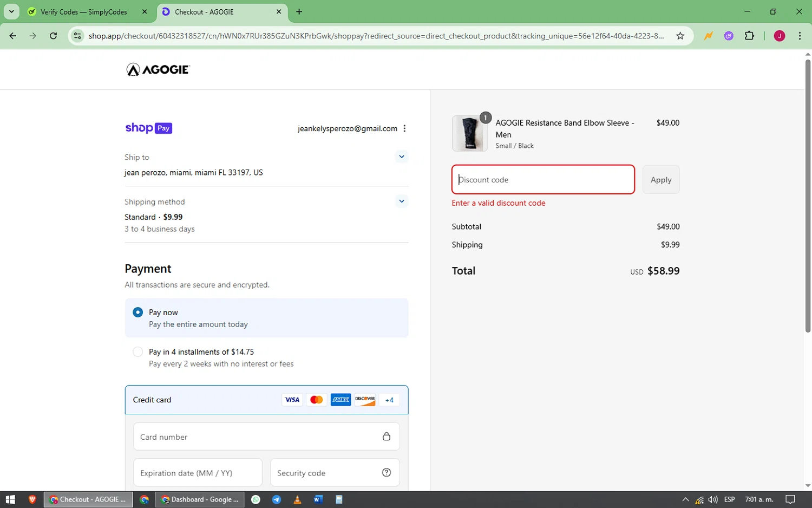This screenshot has width=812, height=508.
Task: Open the Extensions puzzle icon
Action: pyautogui.click(x=749, y=36)
